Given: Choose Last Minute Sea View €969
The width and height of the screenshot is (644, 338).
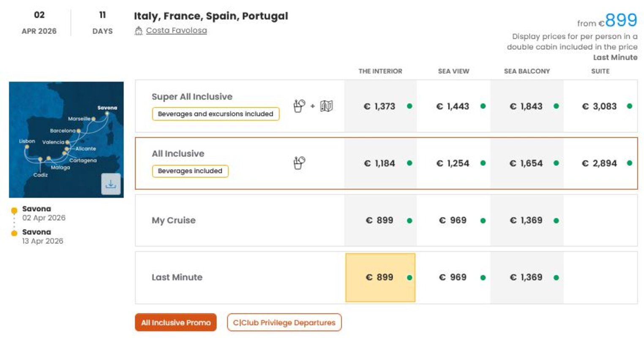Looking at the screenshot, I should tap(453, 278).
